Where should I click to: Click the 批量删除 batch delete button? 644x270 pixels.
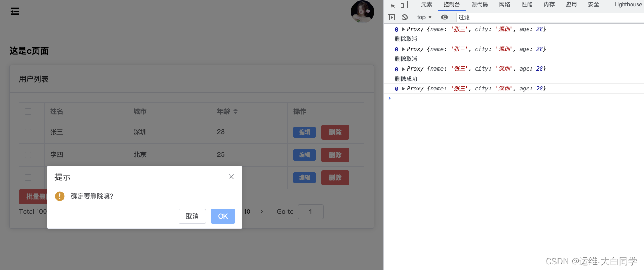(33, 197)
